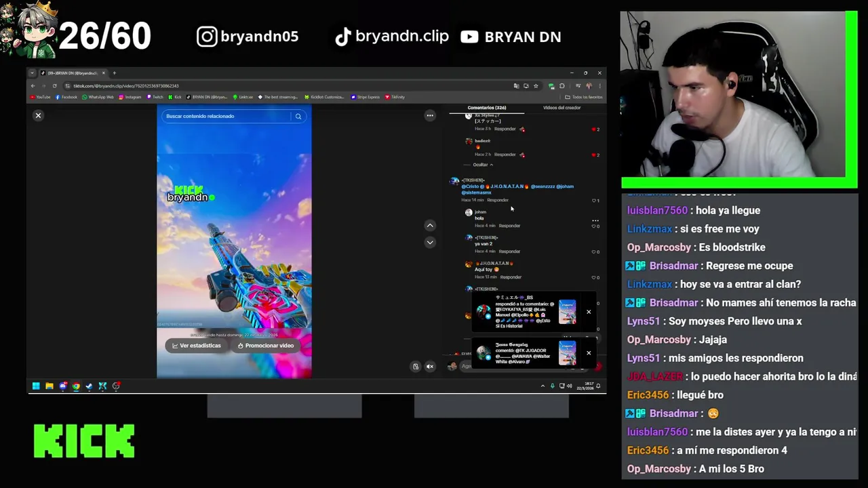Open a new browser tab

(114, 73)
